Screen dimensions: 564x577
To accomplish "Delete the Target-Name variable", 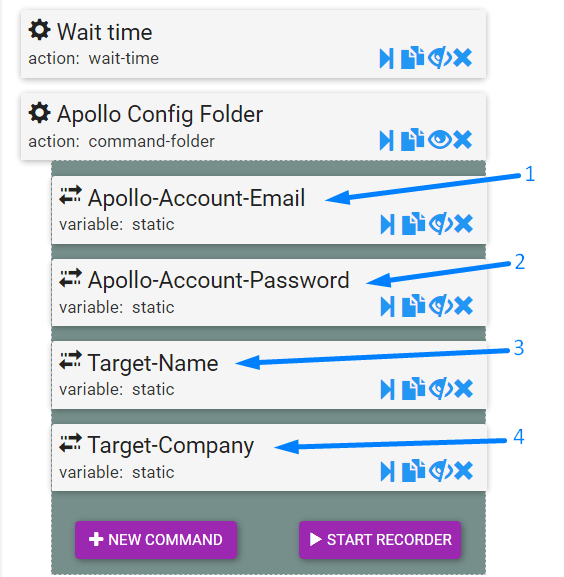I will [463, 389].
